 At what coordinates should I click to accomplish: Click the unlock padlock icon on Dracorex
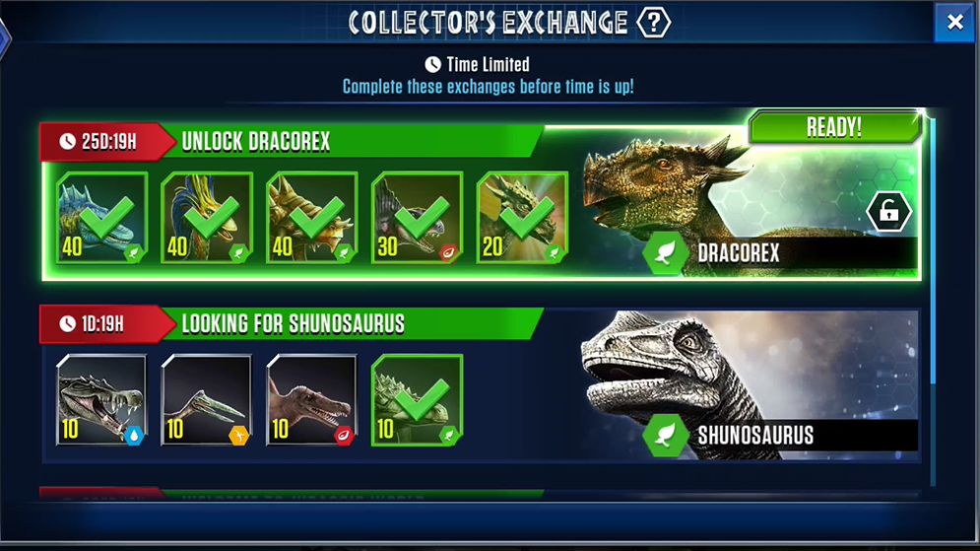click(x=888, y=212)
